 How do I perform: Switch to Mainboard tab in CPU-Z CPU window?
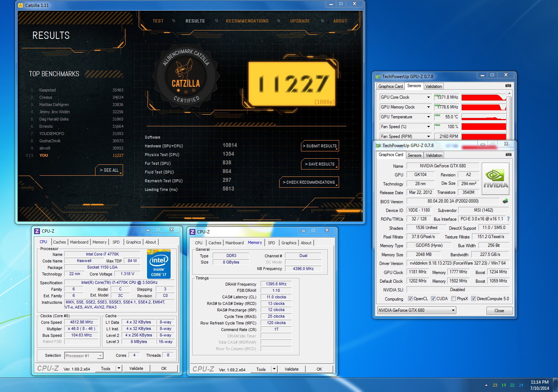point(79,242)
